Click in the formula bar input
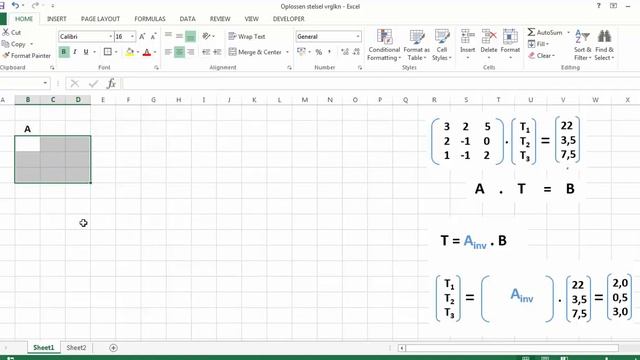 tap(380, 84)
